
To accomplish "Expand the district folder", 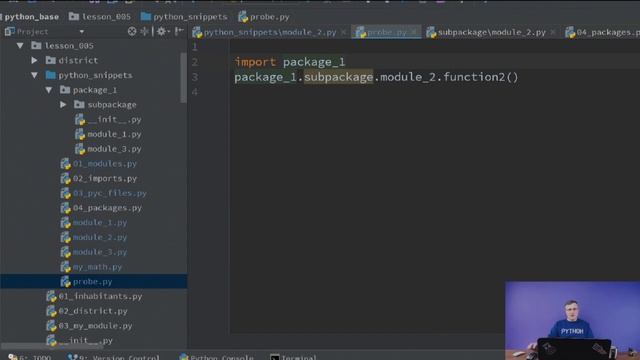I will click(x=35, y=60).
